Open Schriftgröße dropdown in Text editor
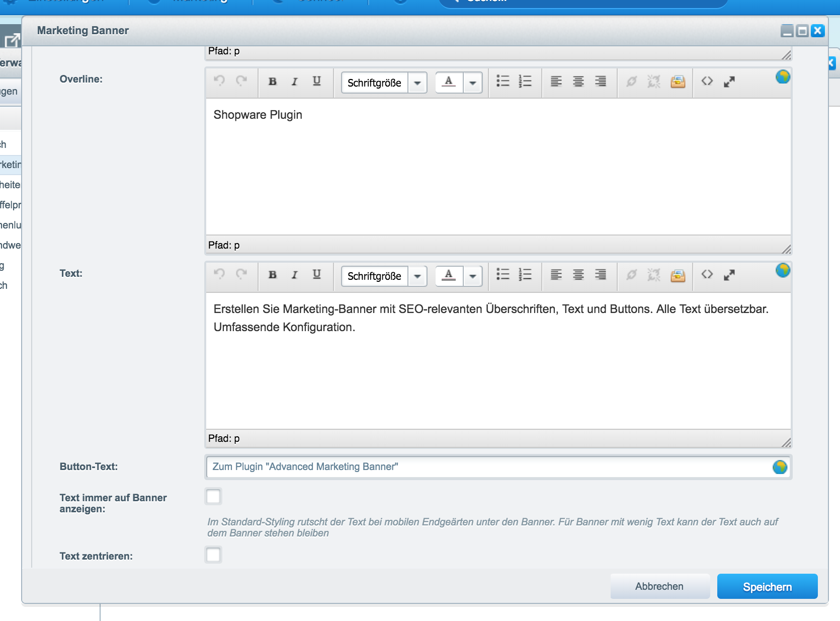840x621 pixels. (417, 276)
